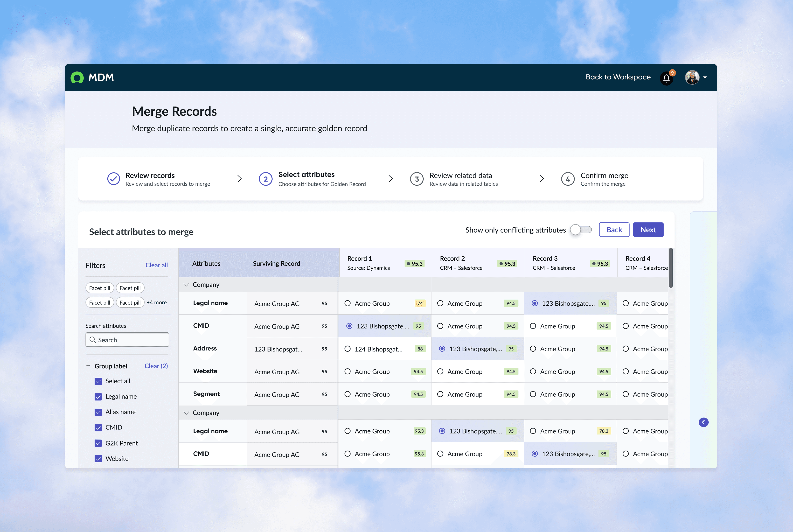Click Back to Workspace
The height and width of the screenshot is (532, 793).
pos(618,77)
